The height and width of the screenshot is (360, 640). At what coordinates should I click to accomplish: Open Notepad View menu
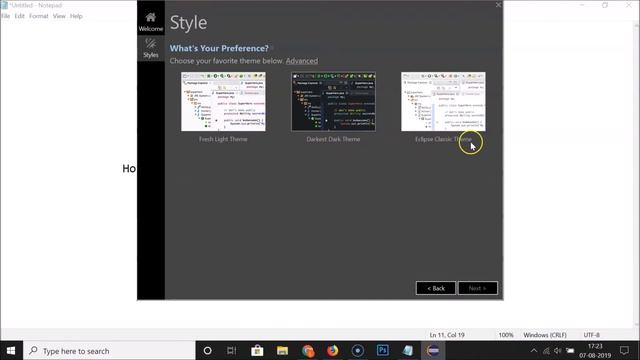point(59,16)
